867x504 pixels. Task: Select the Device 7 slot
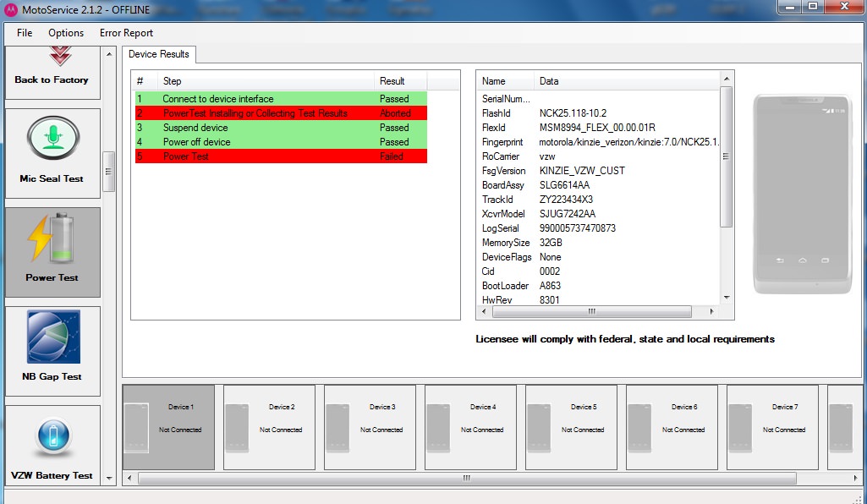click(772, 428)
